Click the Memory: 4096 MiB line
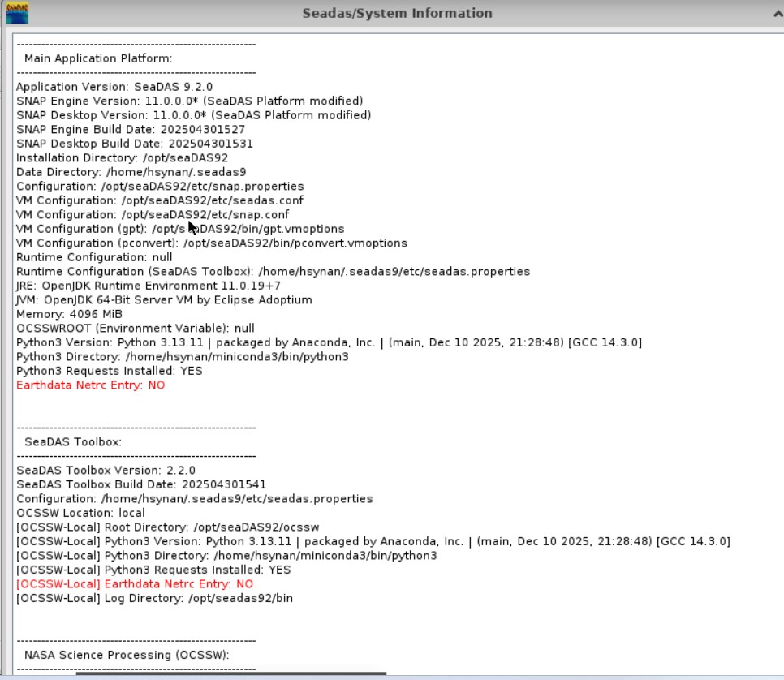 tap(69, 314)
